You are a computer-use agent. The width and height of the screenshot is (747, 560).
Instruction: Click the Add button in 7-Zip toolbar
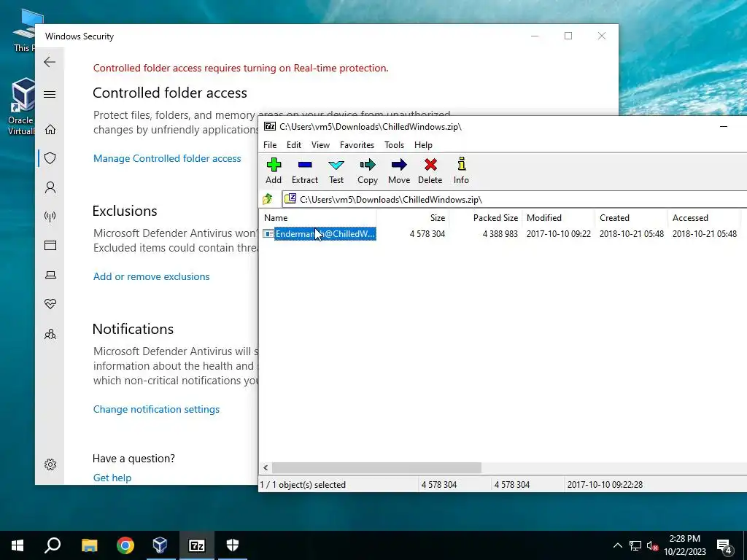pos(274,171)
